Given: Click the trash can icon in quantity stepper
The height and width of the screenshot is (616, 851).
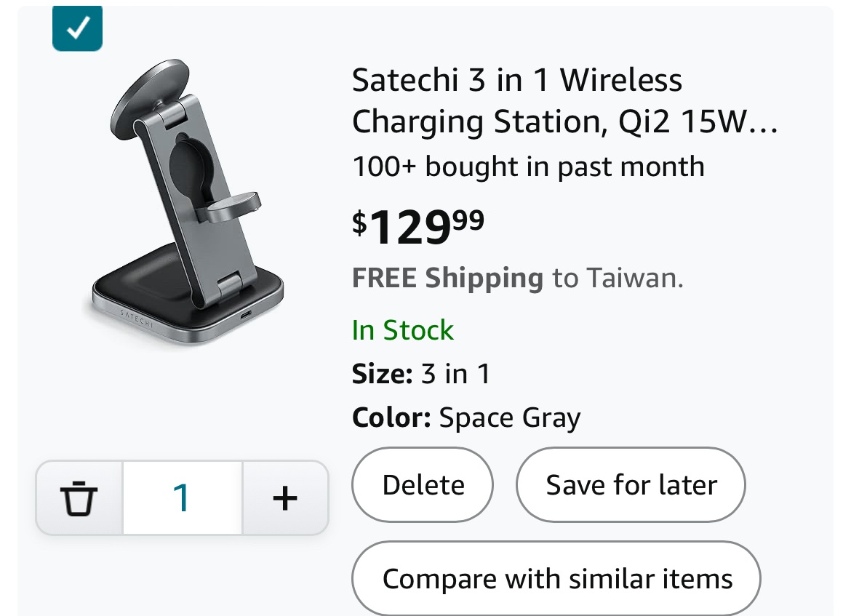Looking at the screenshot, I should 79,499.
